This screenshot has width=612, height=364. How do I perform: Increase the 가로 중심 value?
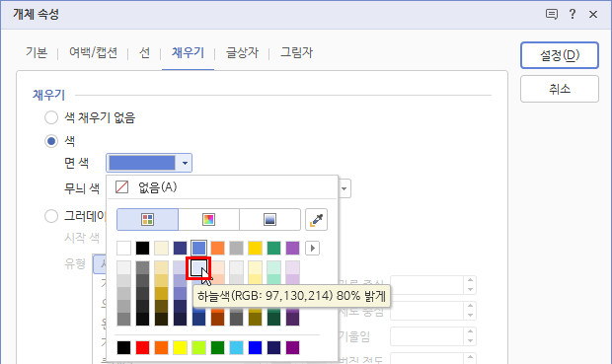tap(470, 280)
